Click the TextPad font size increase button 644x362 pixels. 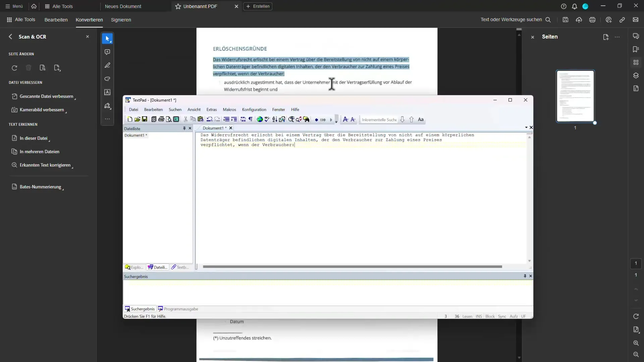click(345, 119)
